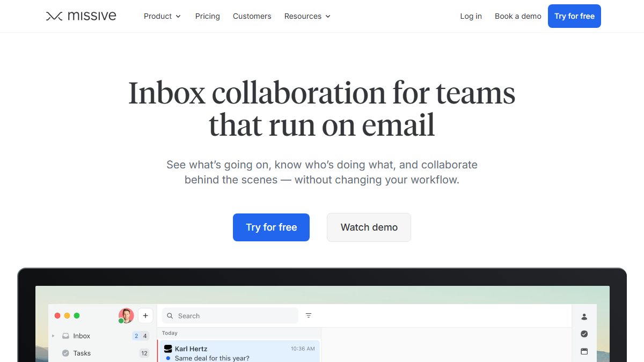
Task: Open the calendar icon in right rail
Action: [584, 351]
